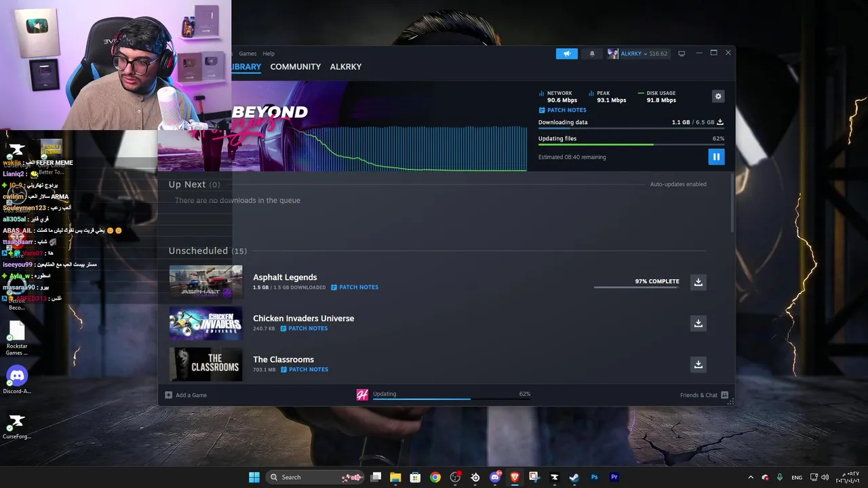Open File Explorer from taskbar
This screenshot has width=868, height=488.
coord(395,477)
